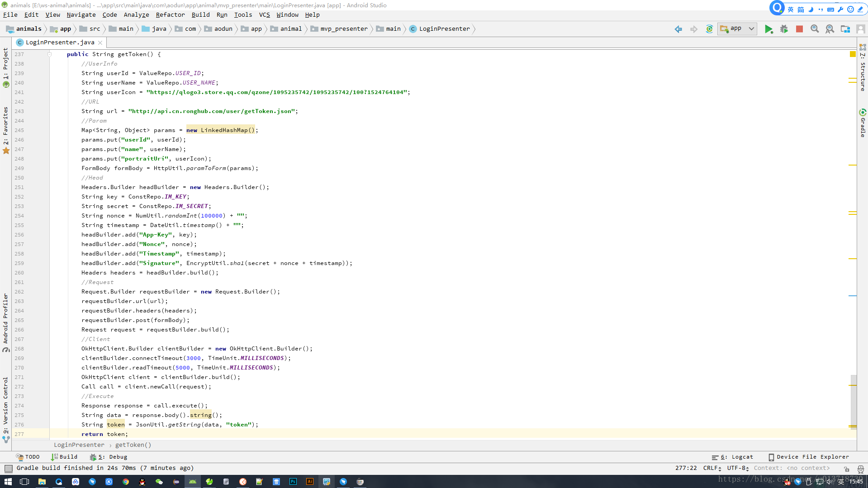This screenshot has width=868, height=488.
Task: Open the Search Everywhere magnifier icon
Action: click(x=815, y=29)
